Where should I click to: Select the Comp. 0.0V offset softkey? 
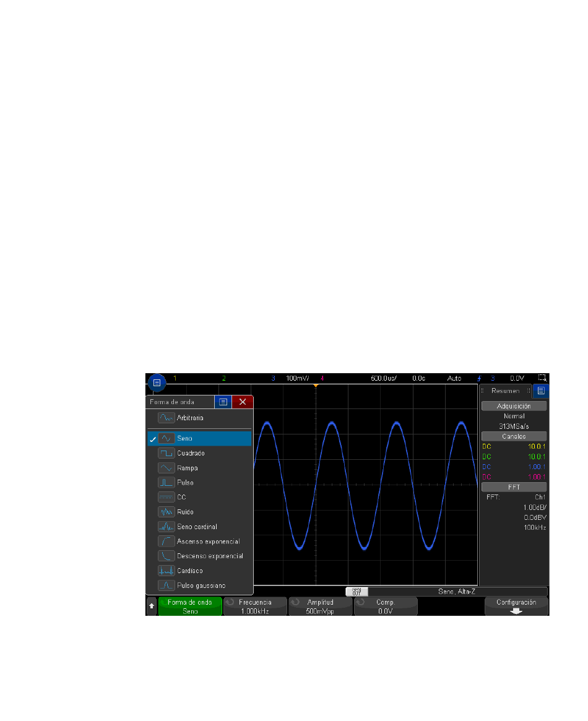click(x=386, y=607)
